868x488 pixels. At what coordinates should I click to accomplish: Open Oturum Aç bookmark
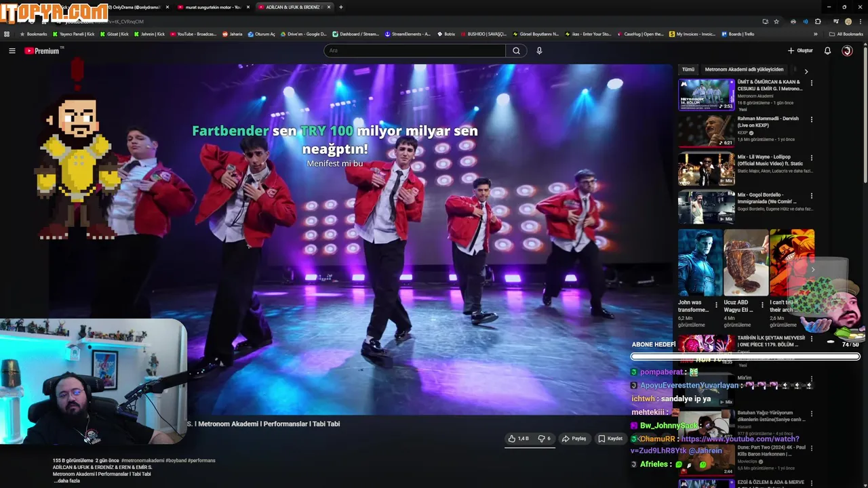[262, 34]
